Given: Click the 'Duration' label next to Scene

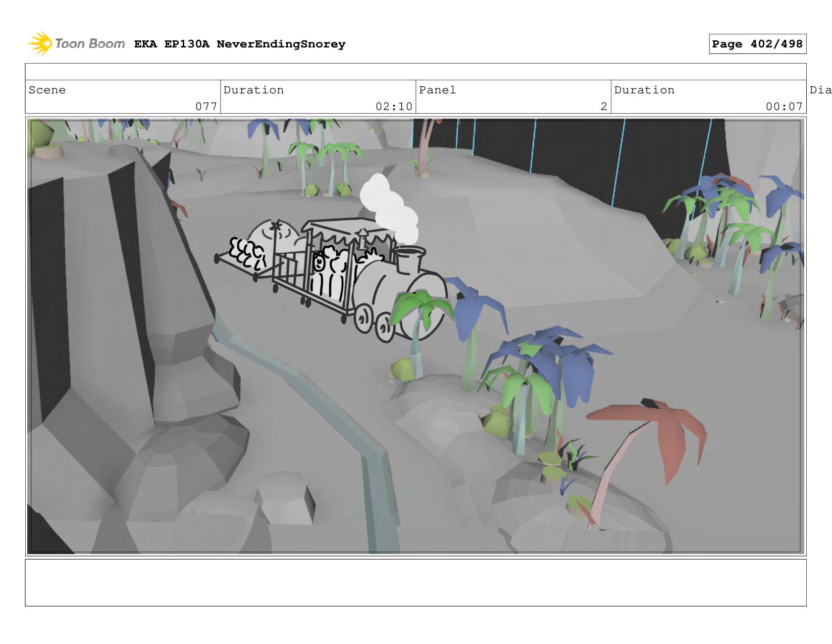Looking at the screenshot, I should (x=253, y=90).
